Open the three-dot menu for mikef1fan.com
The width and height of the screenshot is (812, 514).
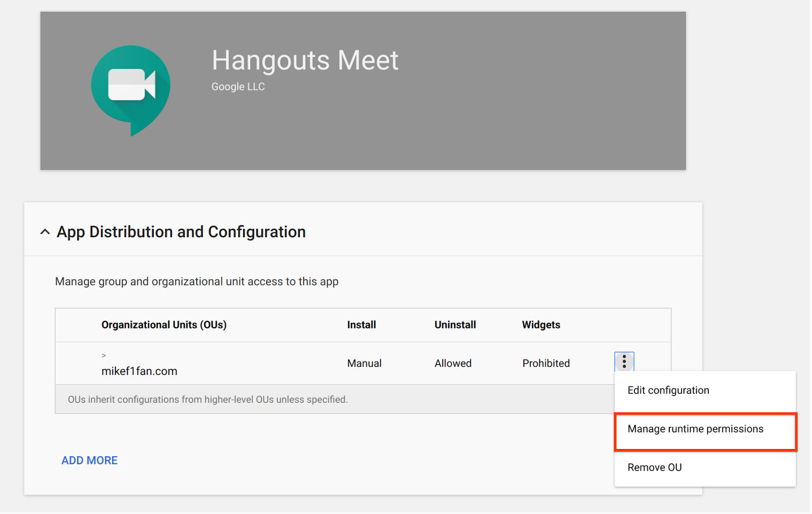tap(624, 362)
